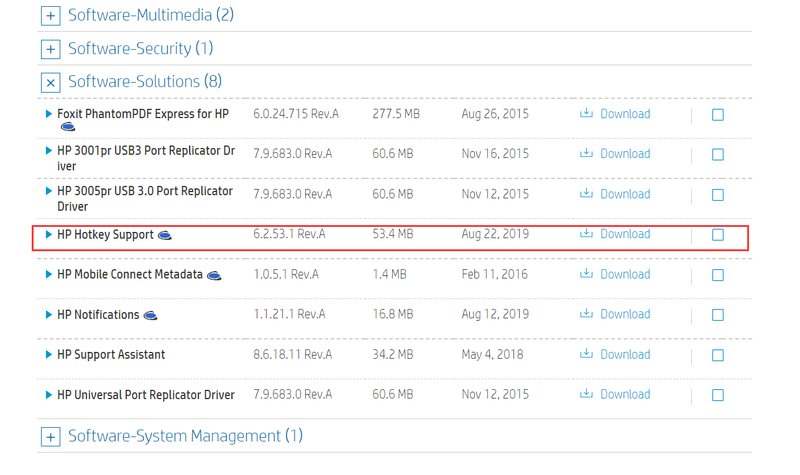Click the Aug 22, 2019 date

point(495,234)
